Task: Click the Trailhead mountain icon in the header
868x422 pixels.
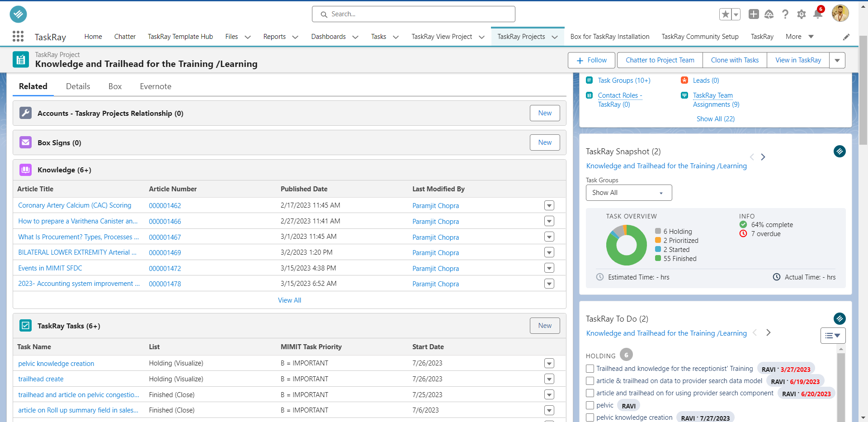Action: [769, 14]
